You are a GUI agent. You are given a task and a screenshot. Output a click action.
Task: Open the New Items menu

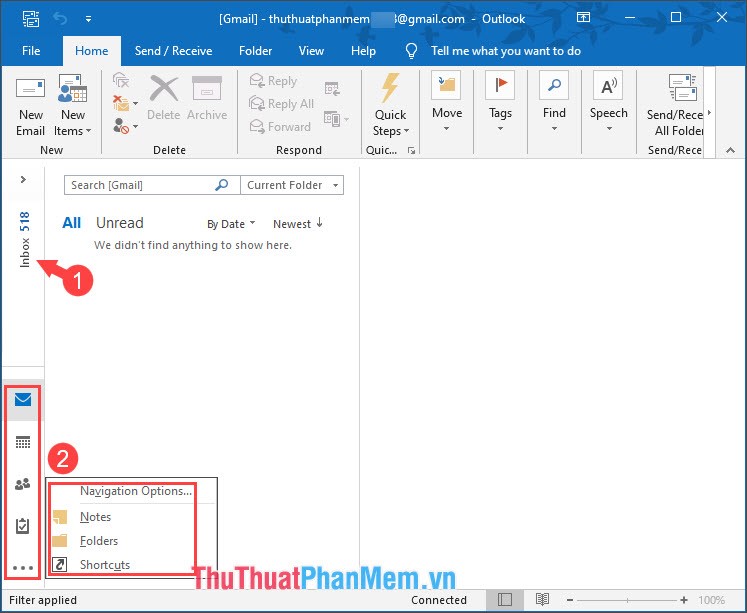pos(72,106)
